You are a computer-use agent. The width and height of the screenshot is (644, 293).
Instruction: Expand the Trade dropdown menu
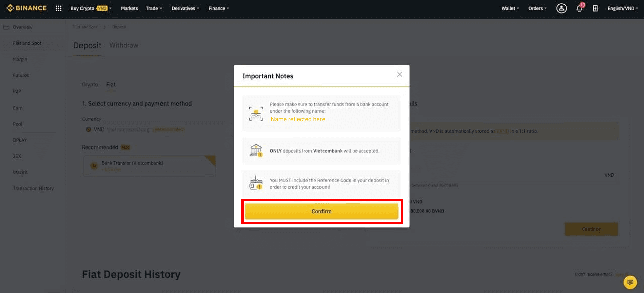point(154,8)
